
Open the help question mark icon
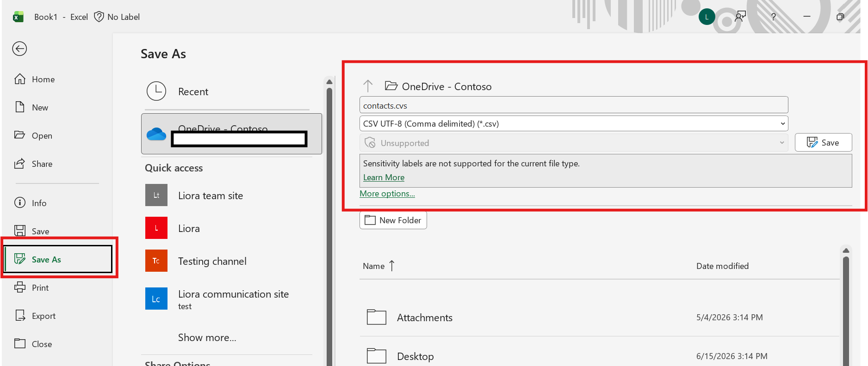[773, 17]
